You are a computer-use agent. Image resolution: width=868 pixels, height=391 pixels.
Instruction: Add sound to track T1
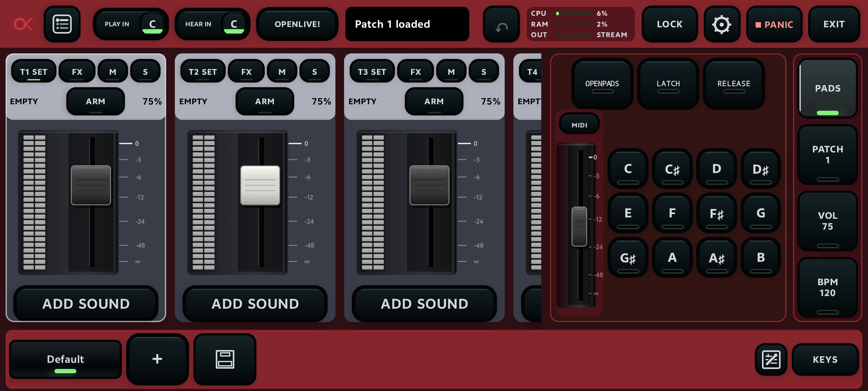coord(86,303)
